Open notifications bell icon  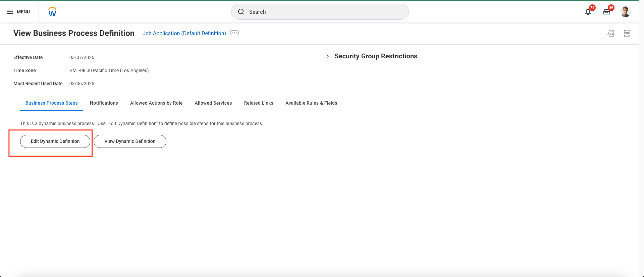coord(588,12)
